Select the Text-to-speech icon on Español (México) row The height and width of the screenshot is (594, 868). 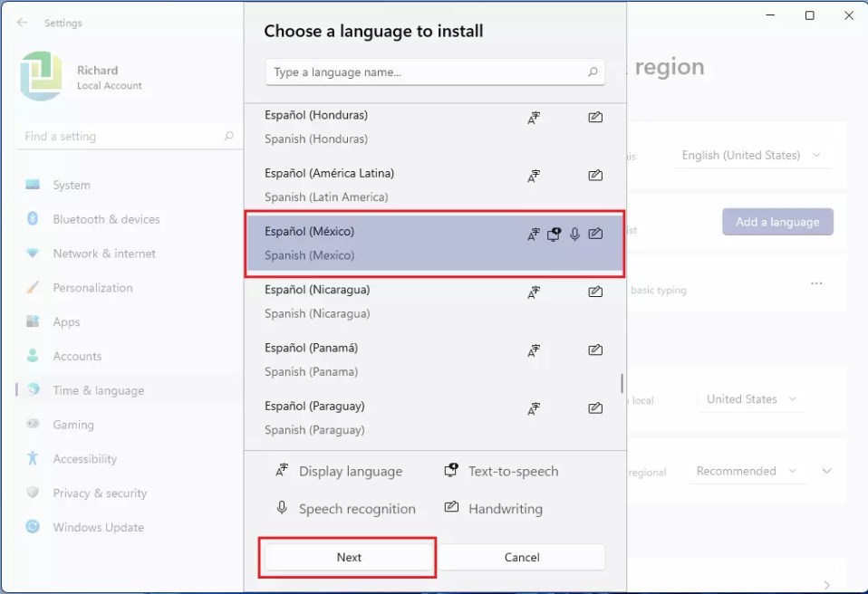tap(555, 233)
